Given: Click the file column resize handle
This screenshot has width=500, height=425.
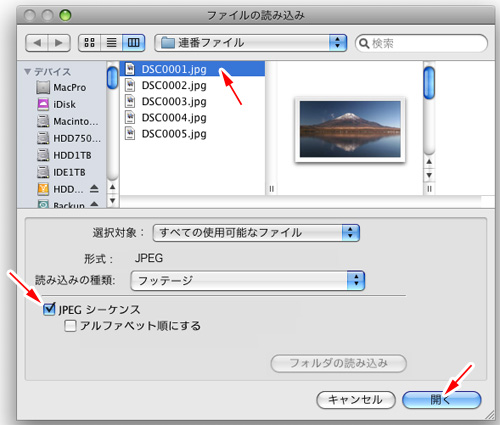Looking at the screenshot, I should click(272, 189).
